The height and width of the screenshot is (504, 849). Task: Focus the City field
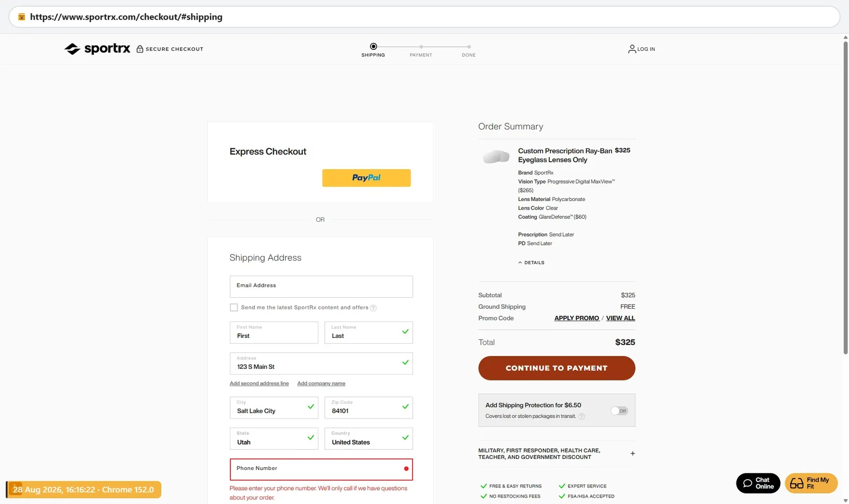point(274,408)
